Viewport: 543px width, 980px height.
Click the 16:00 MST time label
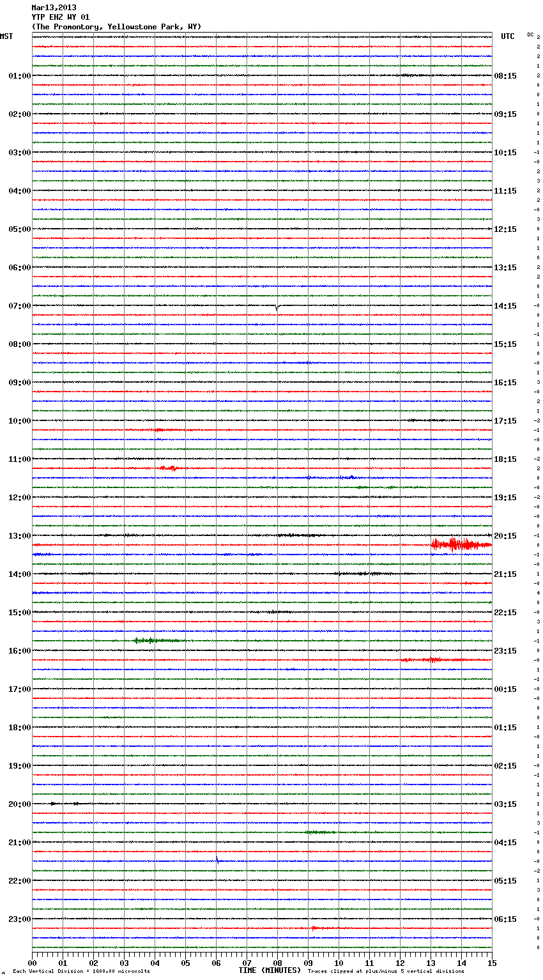click(x=20, y=651)
